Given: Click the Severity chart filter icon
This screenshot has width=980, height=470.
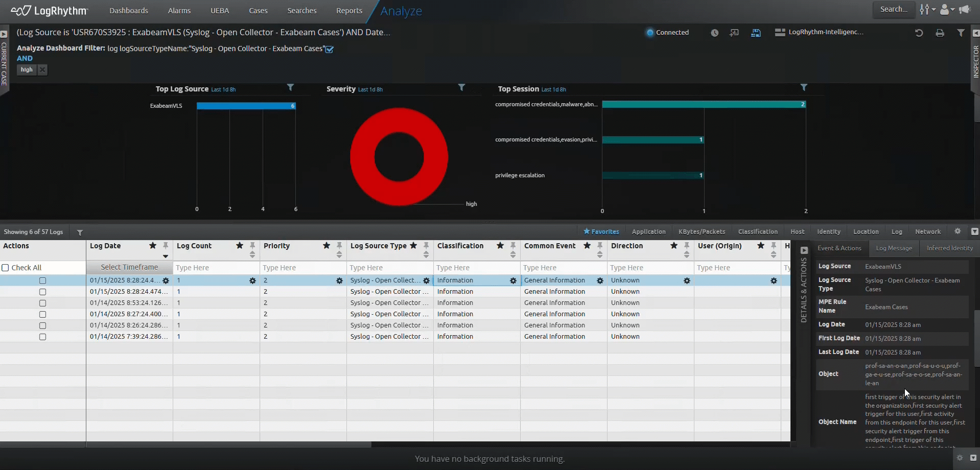Looking at the screenshot, I should [461, 88].
